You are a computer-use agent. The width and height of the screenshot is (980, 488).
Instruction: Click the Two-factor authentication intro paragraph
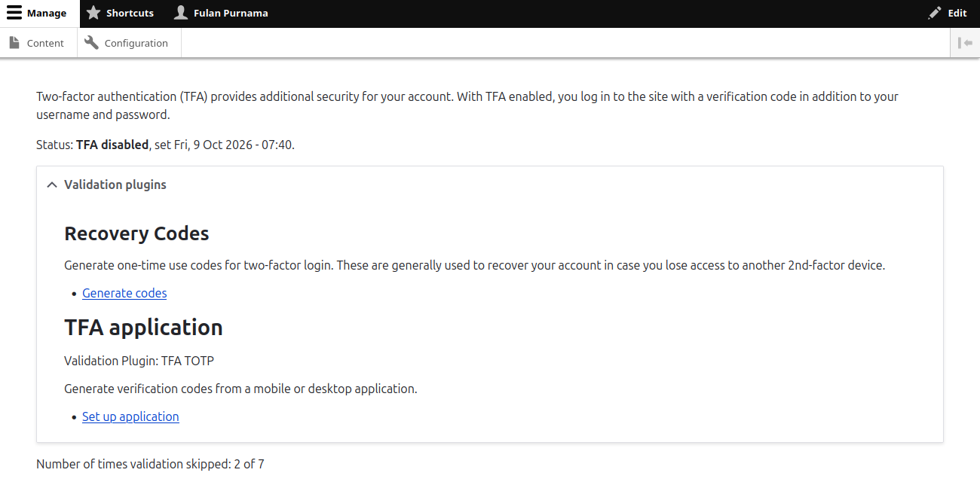[x=467, y=105]
